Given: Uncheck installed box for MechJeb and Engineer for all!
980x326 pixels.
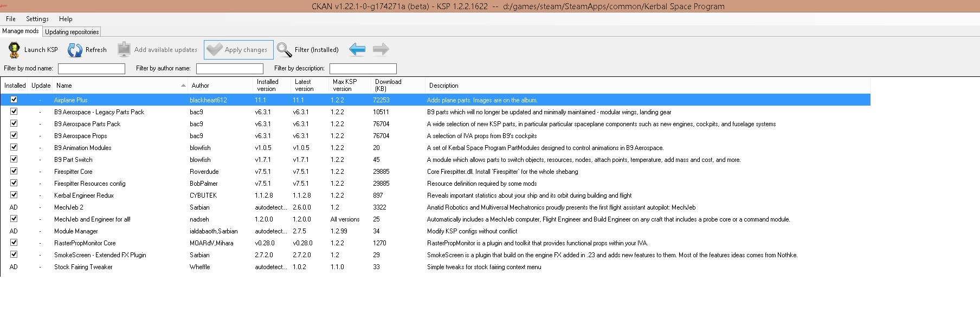Looking at the screenshot, I should tap(14, 219).
